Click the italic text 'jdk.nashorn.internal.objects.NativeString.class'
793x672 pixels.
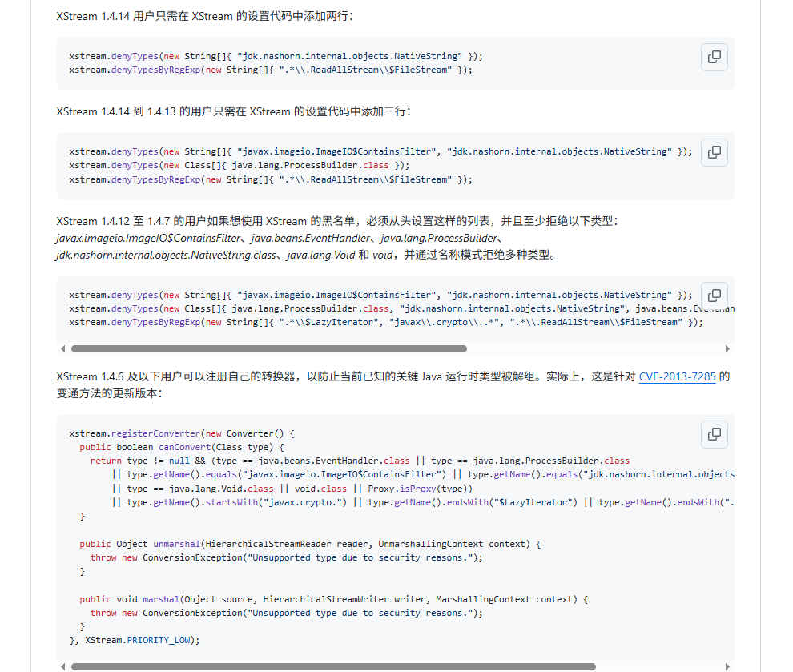166,255
